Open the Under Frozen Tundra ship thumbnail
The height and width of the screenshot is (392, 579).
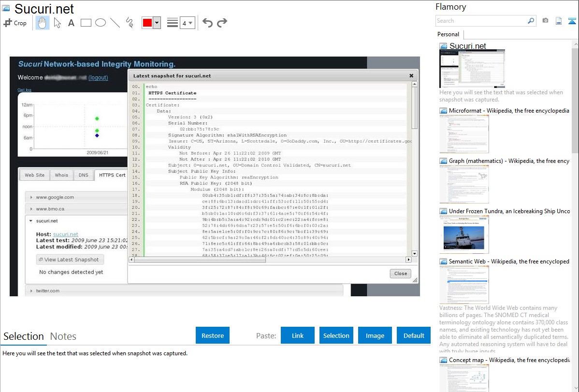pos(464,234)
